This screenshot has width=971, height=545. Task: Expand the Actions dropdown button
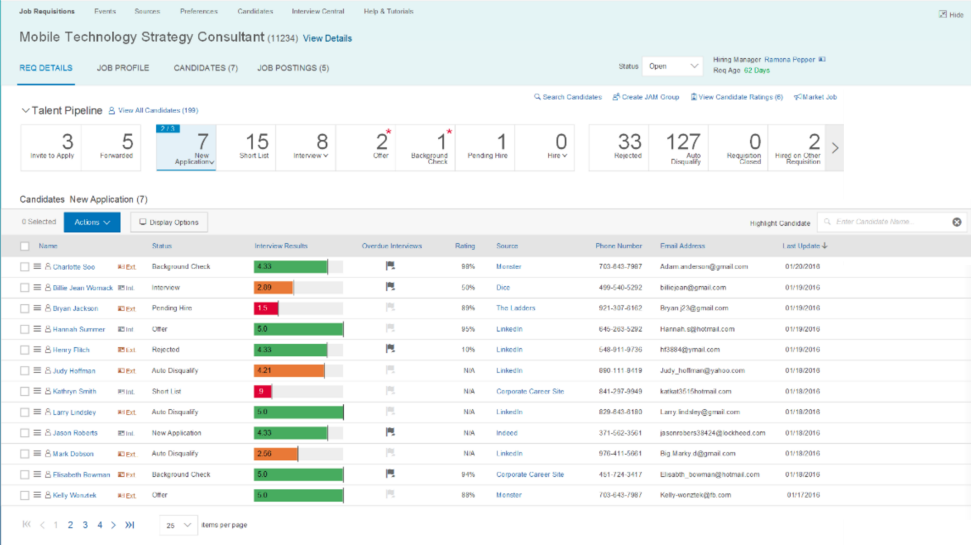[92, 222]
